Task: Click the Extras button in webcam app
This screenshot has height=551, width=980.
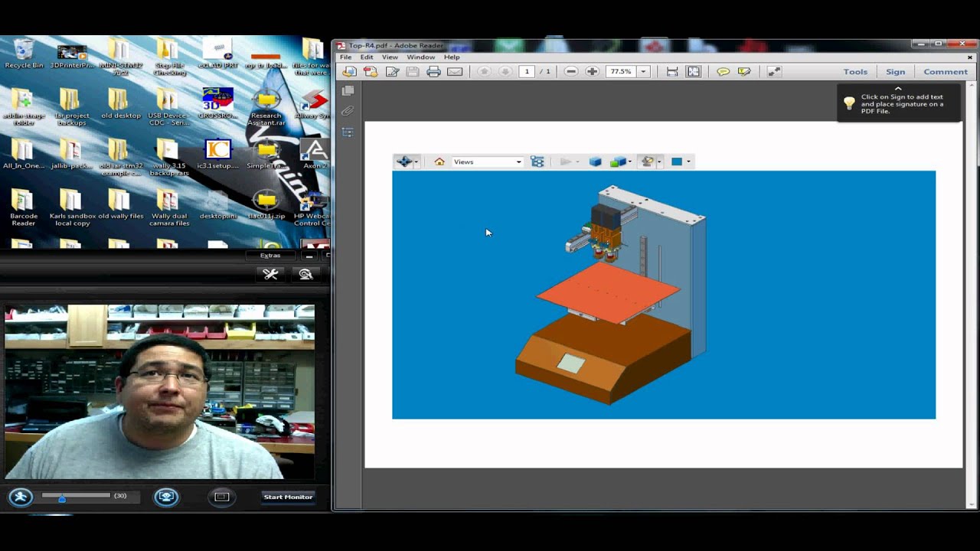Action: pos(270,256)
